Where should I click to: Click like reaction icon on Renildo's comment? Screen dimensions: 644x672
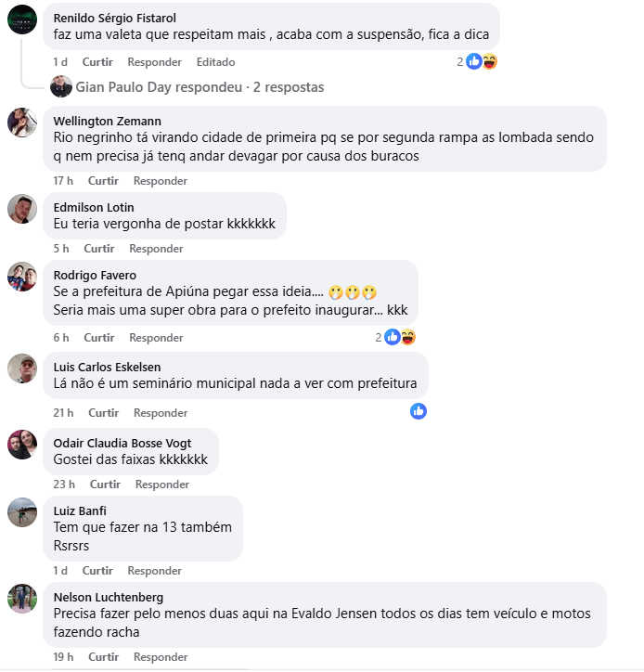(x=474, y=61)
